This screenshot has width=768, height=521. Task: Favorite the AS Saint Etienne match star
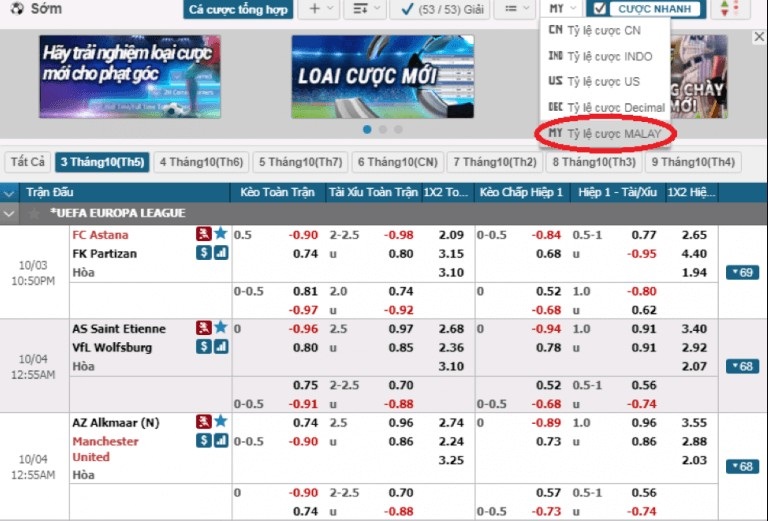tap(220, 328)
